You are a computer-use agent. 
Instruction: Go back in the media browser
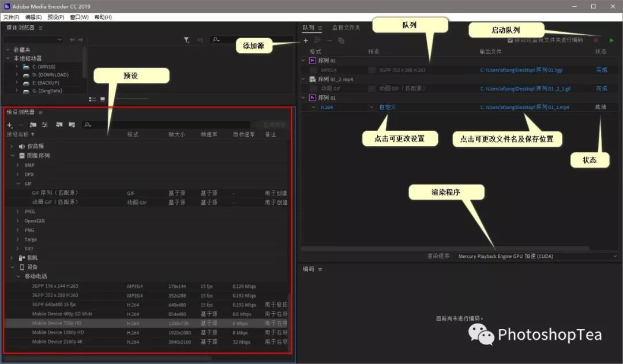pyautogui.click(x=72, y=40)
